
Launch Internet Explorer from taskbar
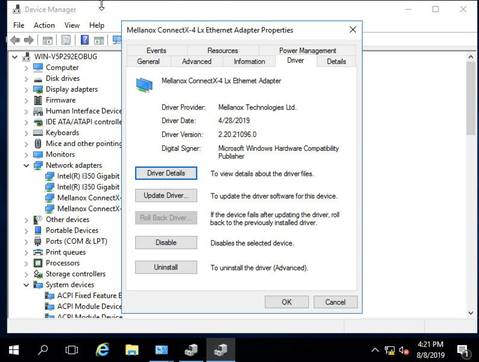pos(102,350)
